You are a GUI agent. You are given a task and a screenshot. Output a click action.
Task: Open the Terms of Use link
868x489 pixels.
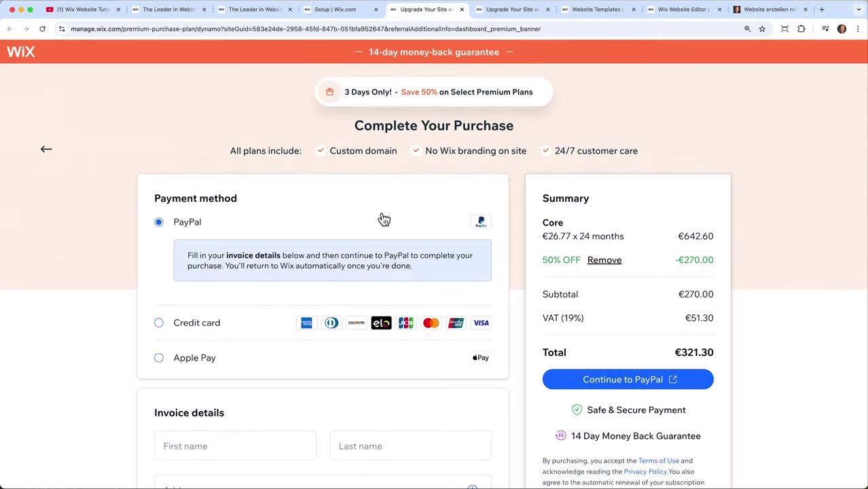(658, 461)
